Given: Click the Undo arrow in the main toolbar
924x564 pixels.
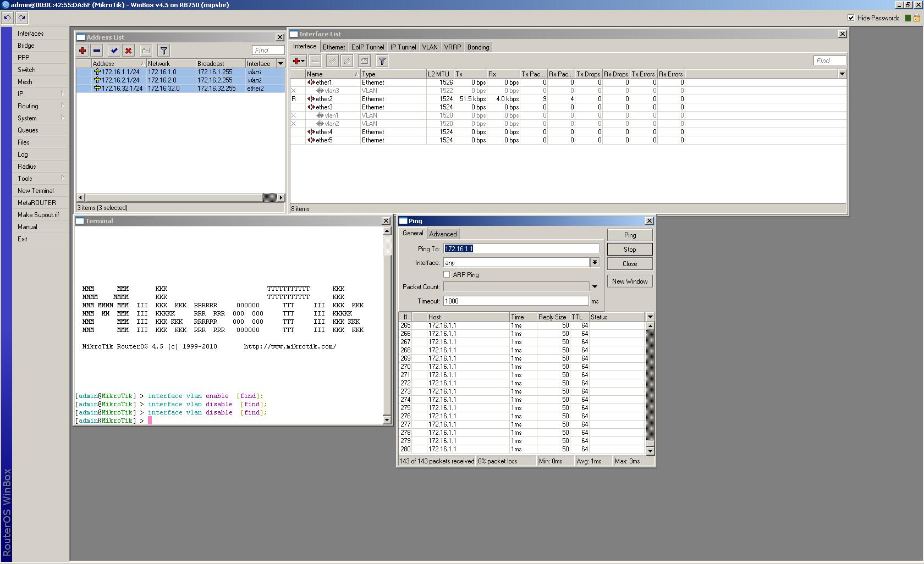Looking at the screenshot, I should tap(7, 18).
